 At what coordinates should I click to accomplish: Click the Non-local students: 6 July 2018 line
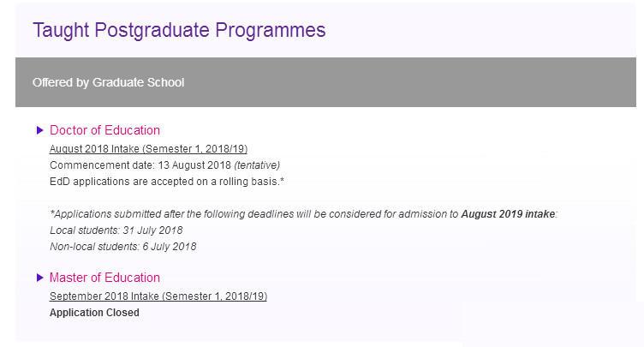pos(123,247)
